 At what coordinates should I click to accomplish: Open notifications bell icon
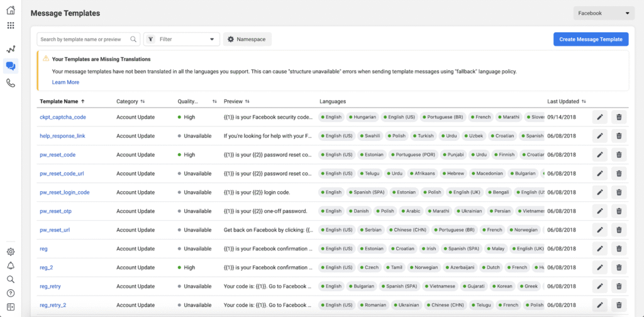10,265
